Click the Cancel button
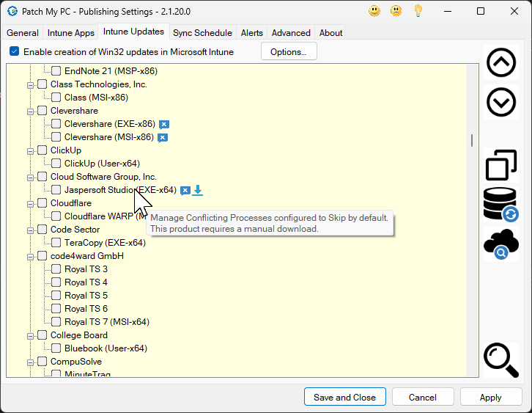This screenshot has width=532, height=413. [x=422, y=397]
